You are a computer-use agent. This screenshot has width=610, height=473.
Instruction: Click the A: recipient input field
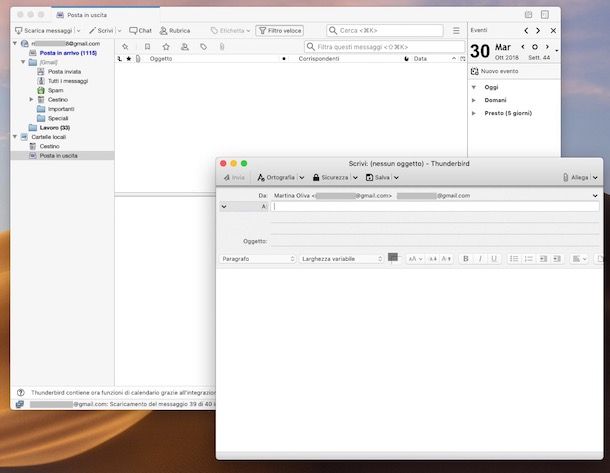435,207
